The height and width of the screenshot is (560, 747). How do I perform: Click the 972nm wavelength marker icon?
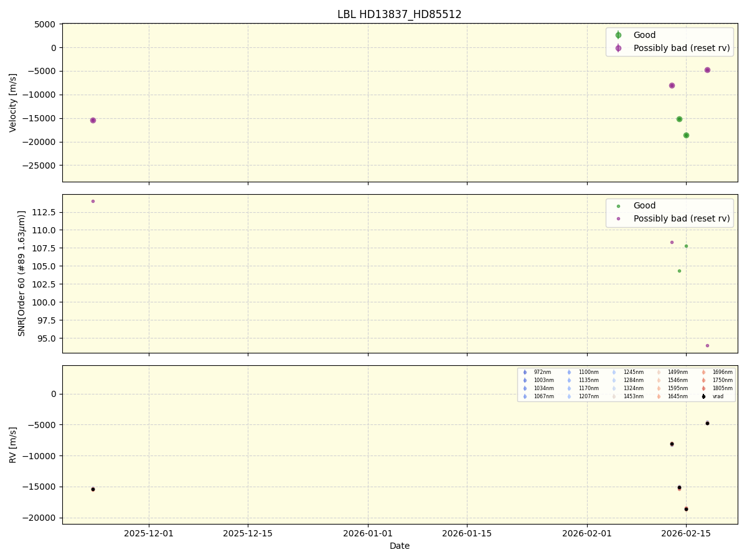pyautogui.click(x=525, y=373)
